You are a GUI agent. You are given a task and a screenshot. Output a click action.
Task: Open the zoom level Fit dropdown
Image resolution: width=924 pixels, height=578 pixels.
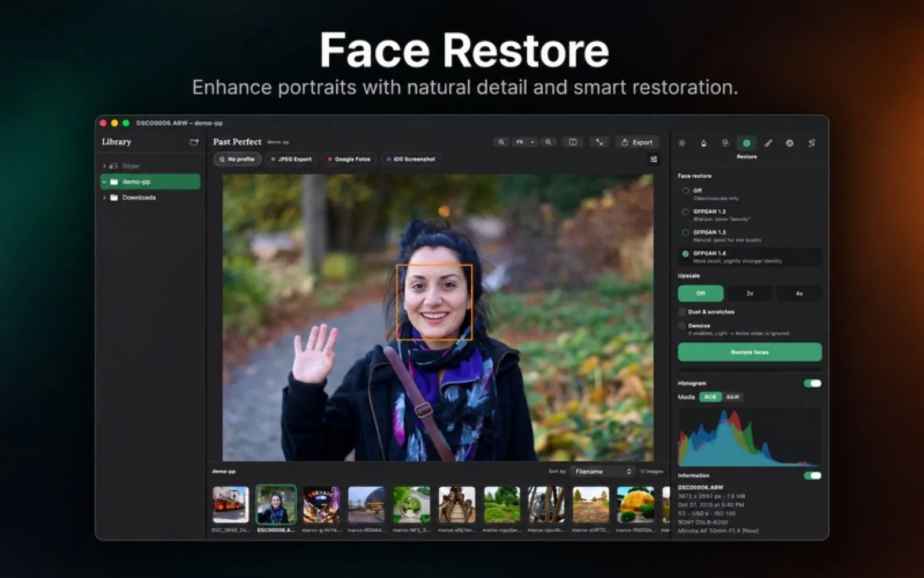pyautogui.click(x=525, y=142)
